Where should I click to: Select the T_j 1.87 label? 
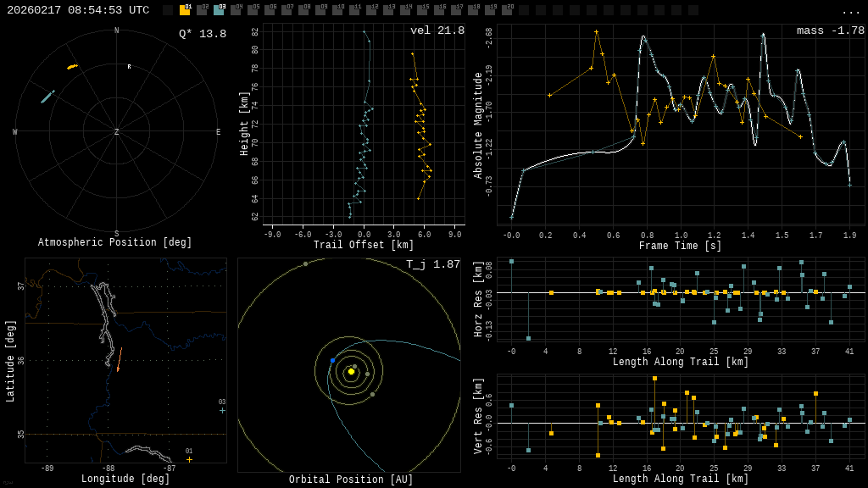(x=433, y=264)
